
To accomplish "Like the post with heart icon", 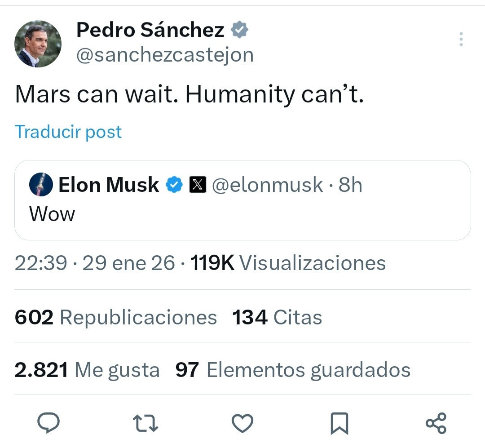I will 242,423.
